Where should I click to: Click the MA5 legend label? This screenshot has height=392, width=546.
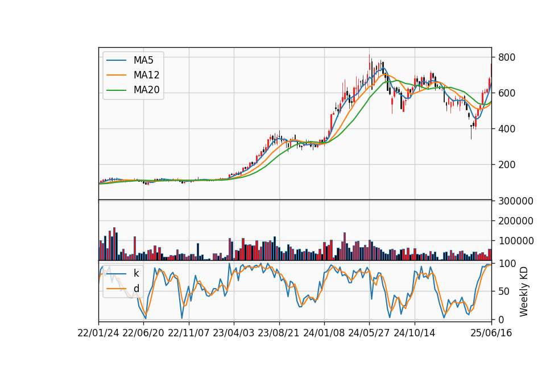pos(143,60)
